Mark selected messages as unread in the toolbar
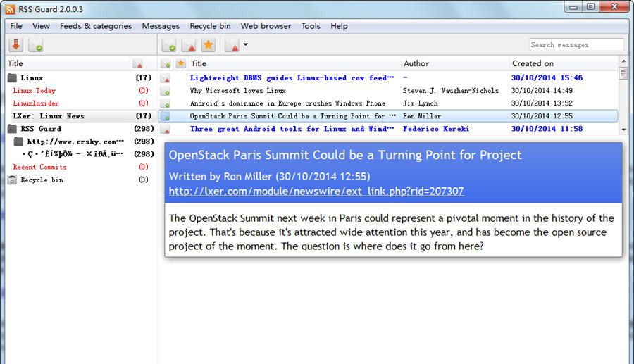 188,45
